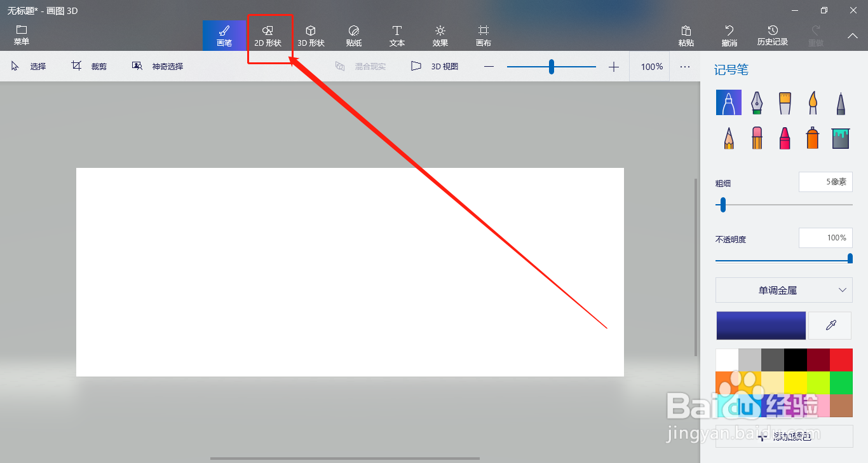Choose the black color swatch
Screen dimensions: 868x463
point(796,360)
